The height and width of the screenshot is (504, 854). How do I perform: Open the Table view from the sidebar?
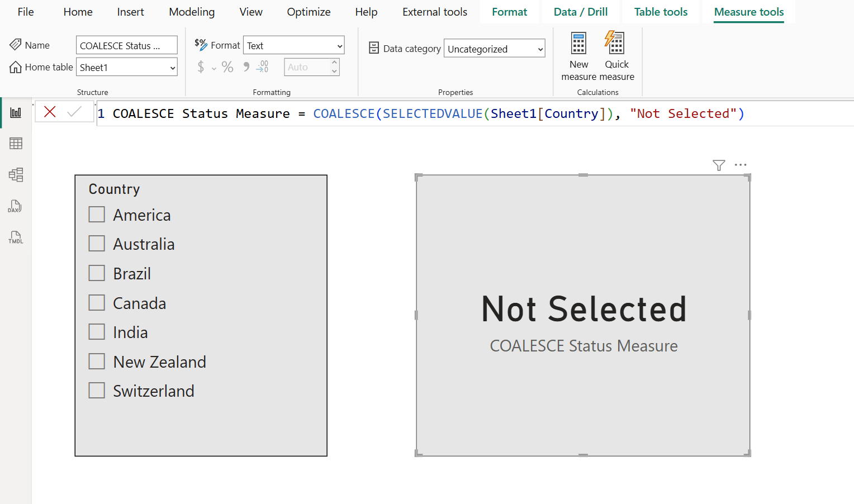(x=15, y=143)
